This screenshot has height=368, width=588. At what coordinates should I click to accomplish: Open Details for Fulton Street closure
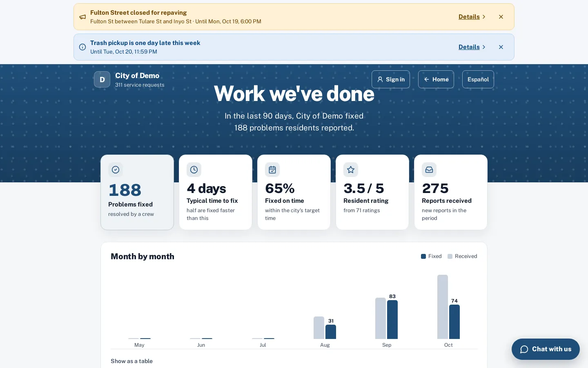pyautogui.click(x=472, y=17)
